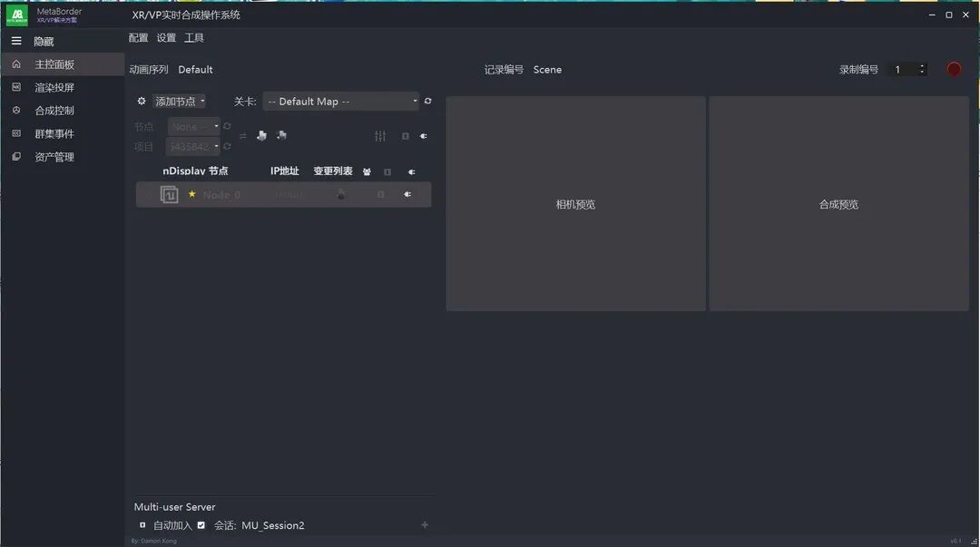
Task: Open the mixer sliders settings icon
Action: point(380,136)
